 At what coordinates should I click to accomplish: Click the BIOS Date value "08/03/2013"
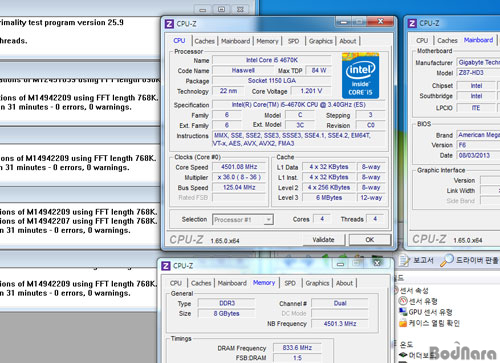tap(478, 155)
